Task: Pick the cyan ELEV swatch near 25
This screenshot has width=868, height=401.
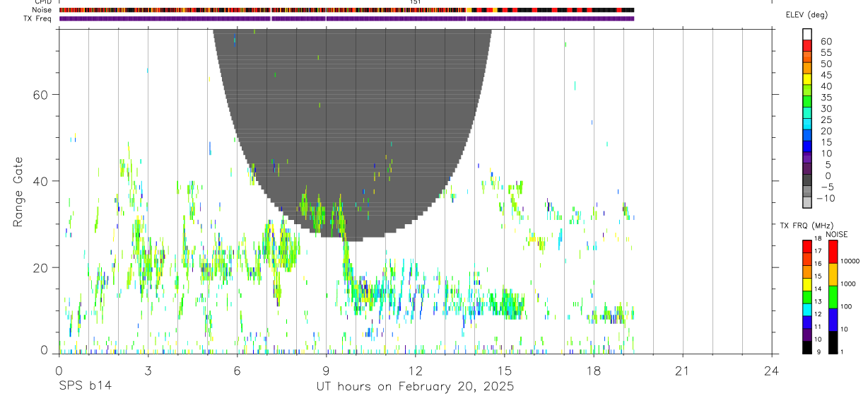Action: tap(807, 122)
